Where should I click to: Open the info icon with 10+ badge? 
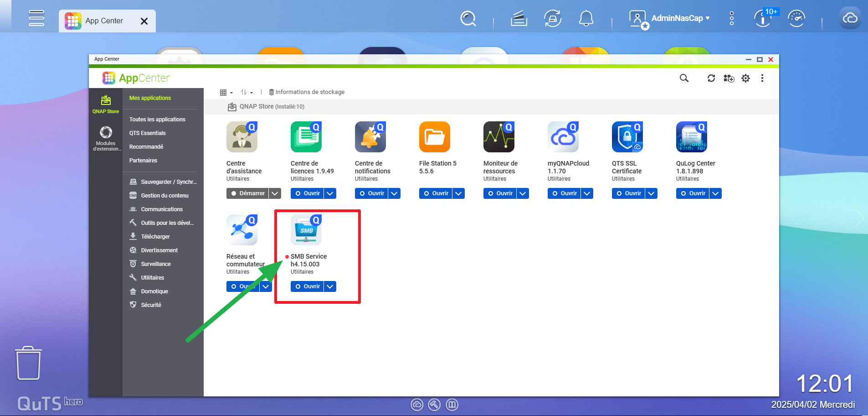click(x=763, y=19)
